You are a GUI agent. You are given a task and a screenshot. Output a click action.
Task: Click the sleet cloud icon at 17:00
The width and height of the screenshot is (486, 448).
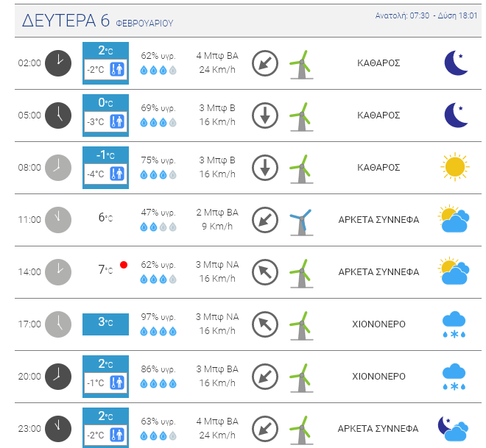click(x=454, y=324)
